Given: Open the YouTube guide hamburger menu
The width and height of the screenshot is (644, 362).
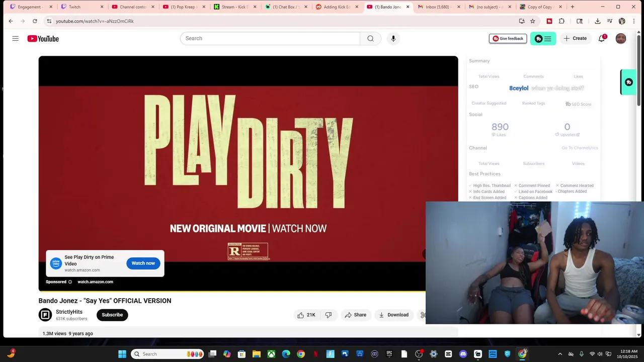Looking at the screenshot, I should tap(16, 39).
